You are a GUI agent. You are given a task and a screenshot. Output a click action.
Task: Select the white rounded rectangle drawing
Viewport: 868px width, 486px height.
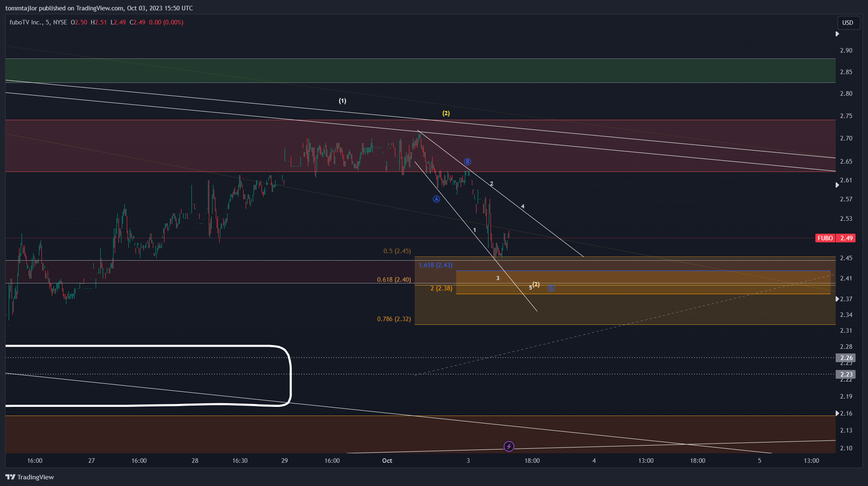pos(148,375)
